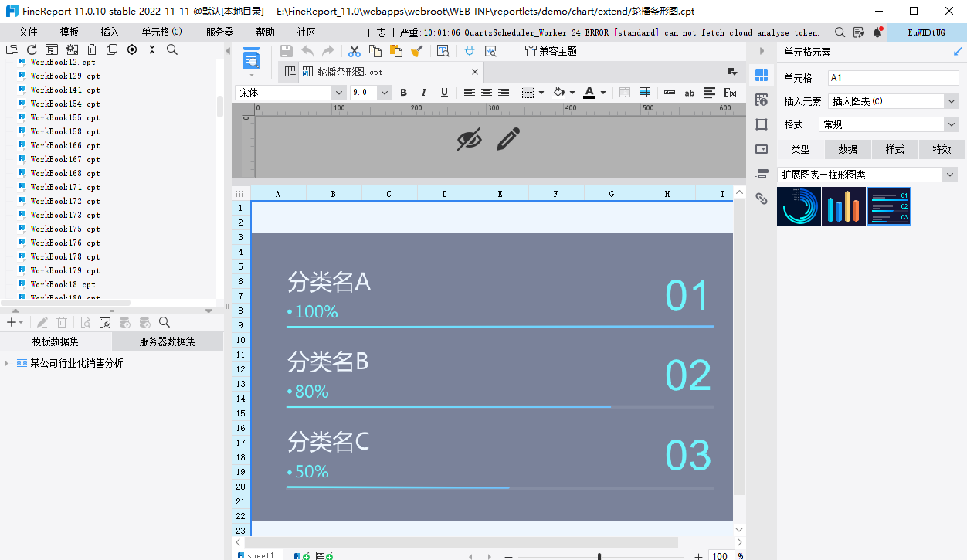Switch to the 特效 tab

942,149
